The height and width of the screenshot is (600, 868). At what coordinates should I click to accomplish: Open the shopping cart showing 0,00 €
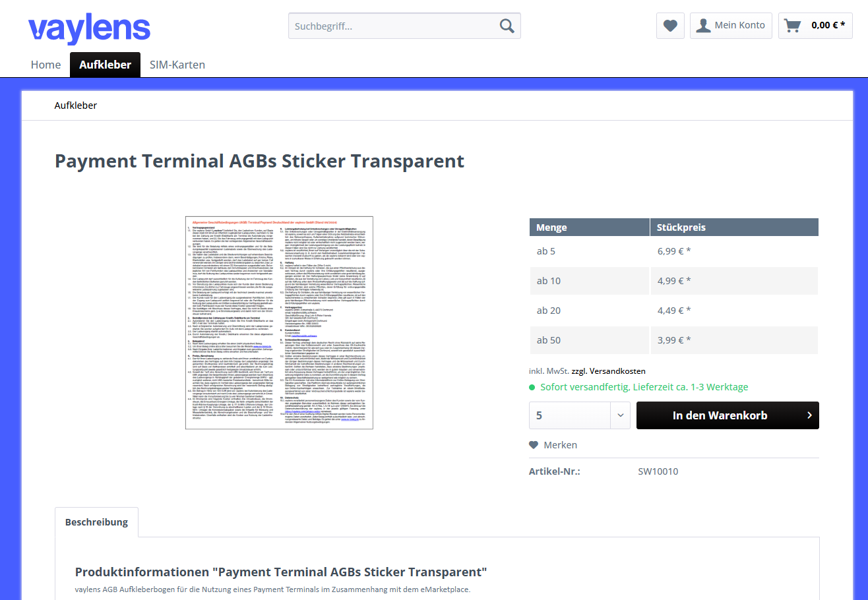pyautogui.click(x=815, y=25)
